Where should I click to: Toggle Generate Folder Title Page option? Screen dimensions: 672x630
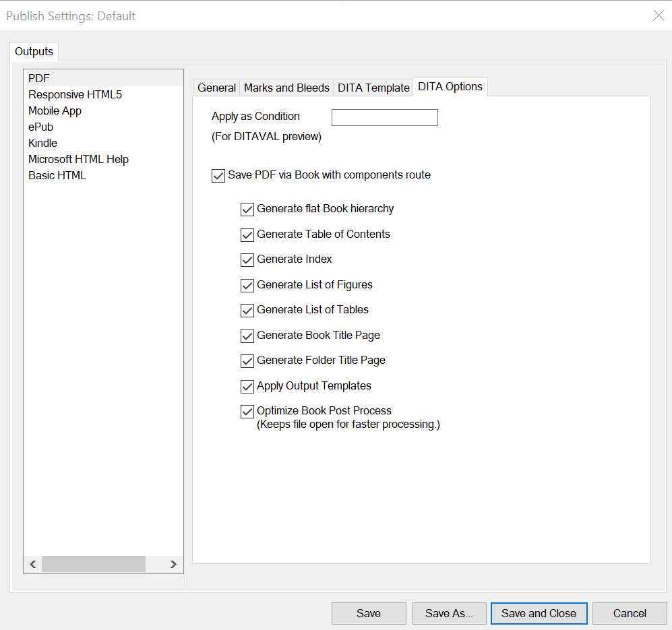pos(247,361)
